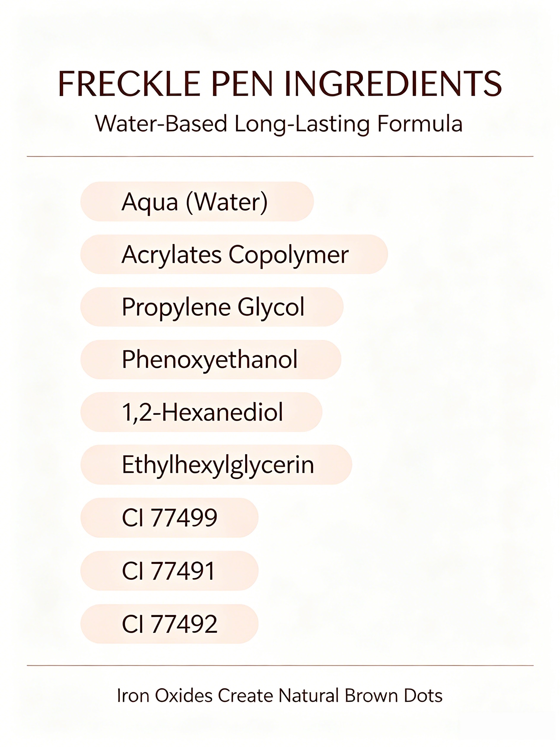The height and width of the screenshot is (747, 560).
Task: Click Brown Dots text in the footer
Action: click(x=393, y=696)
